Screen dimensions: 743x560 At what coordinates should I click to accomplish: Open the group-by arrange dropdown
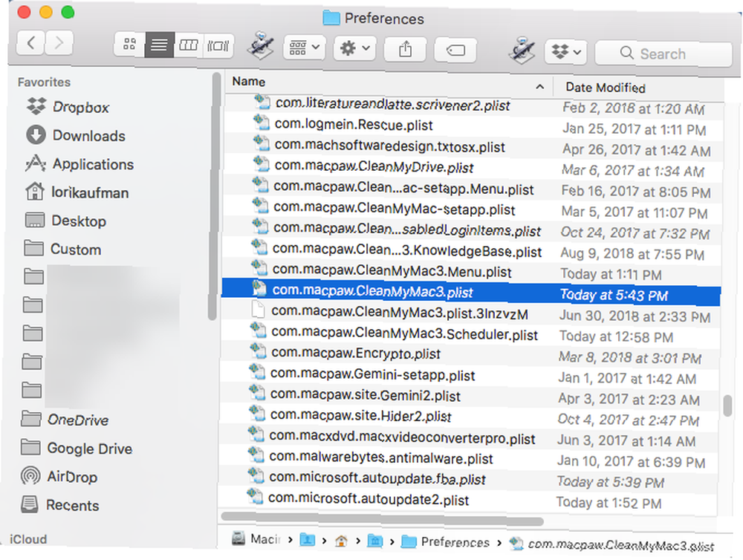pyautogui.click(x=304, y=48)
